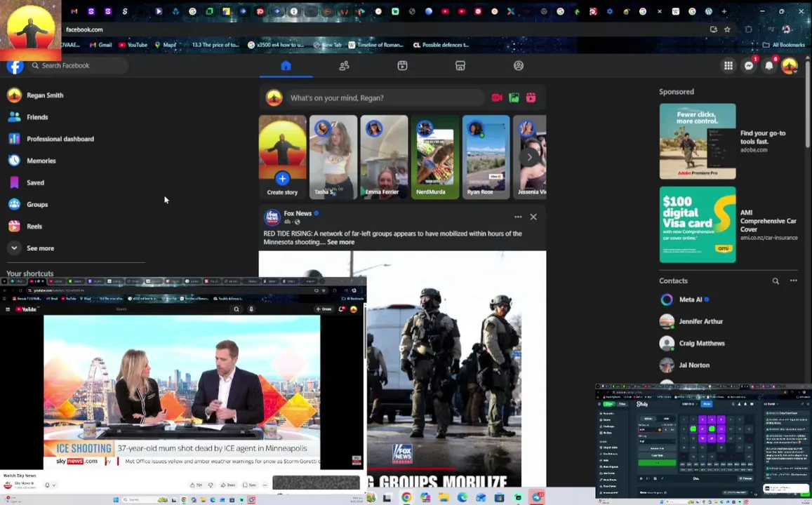
Task: Open Tasha's story
Action: pyautogui.click(x=333, y=157)
